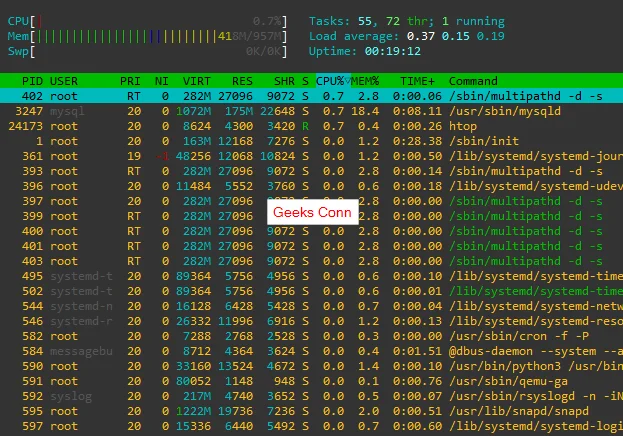Click the CPU% sorted column header
The image size is (623, 436).
click(x=333, y=81)
